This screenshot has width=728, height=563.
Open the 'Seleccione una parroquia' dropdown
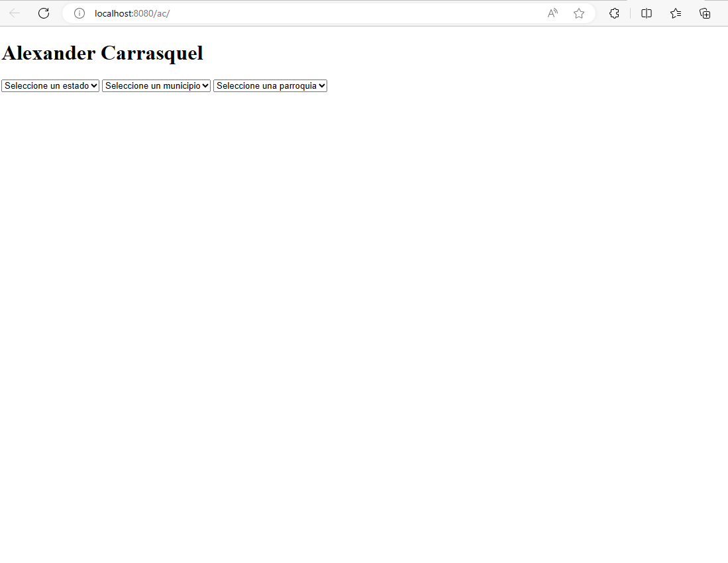[270, 86]
